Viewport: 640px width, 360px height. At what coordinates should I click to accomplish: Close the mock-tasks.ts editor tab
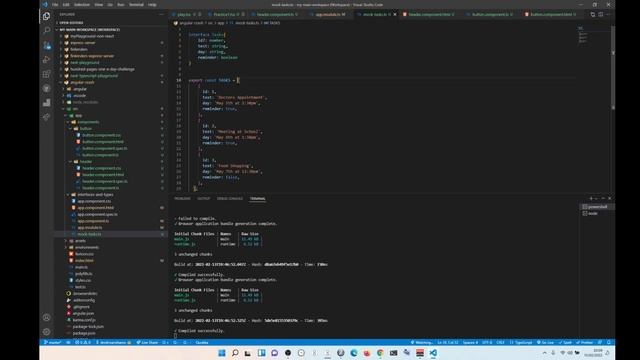tap(395, 14)
